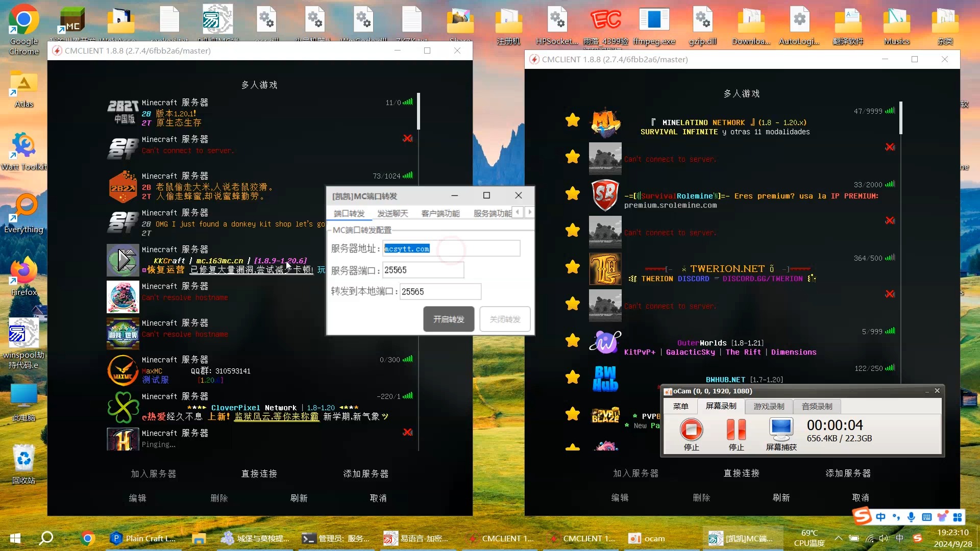Switch to ocam taskbar item
Screen dimensions: 980x551
[x=647, y=538]
